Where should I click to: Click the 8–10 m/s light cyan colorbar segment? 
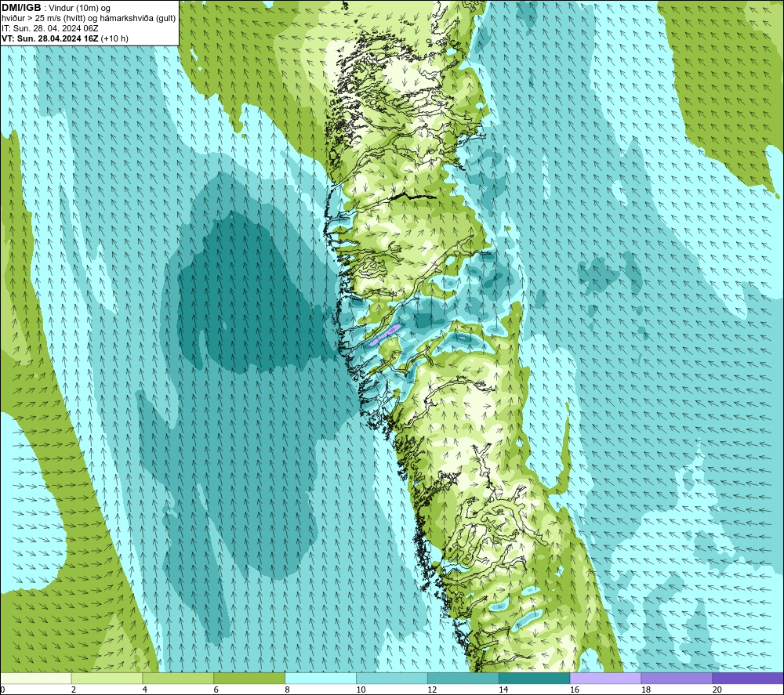(x=321, y=679)
